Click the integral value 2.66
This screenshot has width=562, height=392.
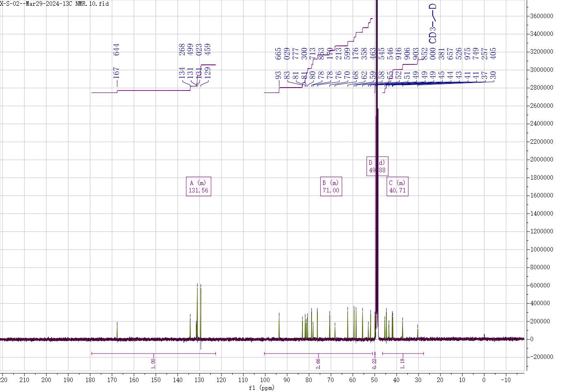click(x=318, y=363)
